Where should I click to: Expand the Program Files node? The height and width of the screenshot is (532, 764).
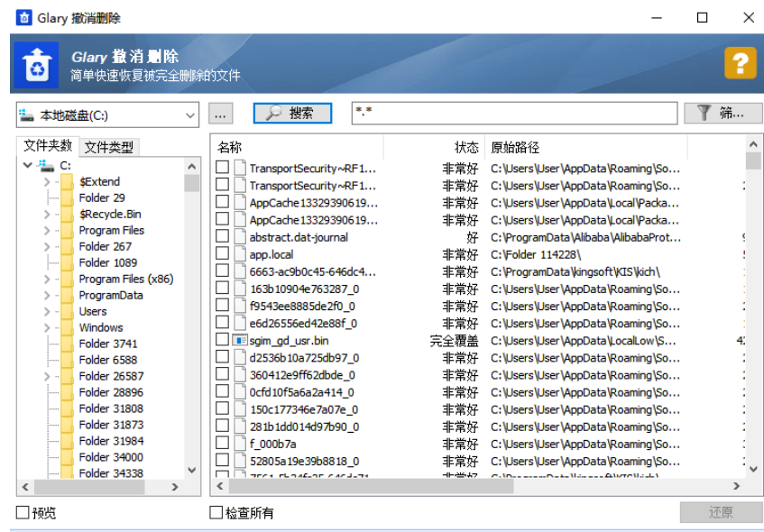click(47, 231)
